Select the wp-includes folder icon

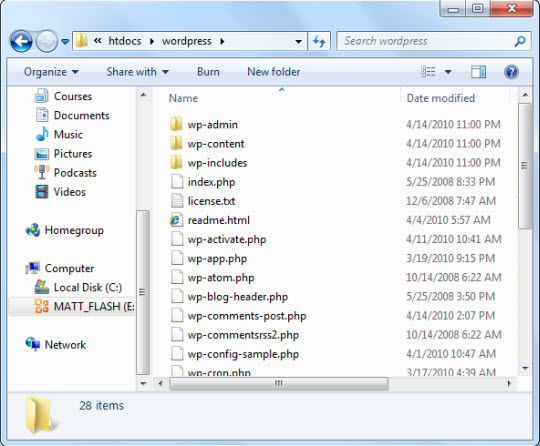[x=176, y=162]
